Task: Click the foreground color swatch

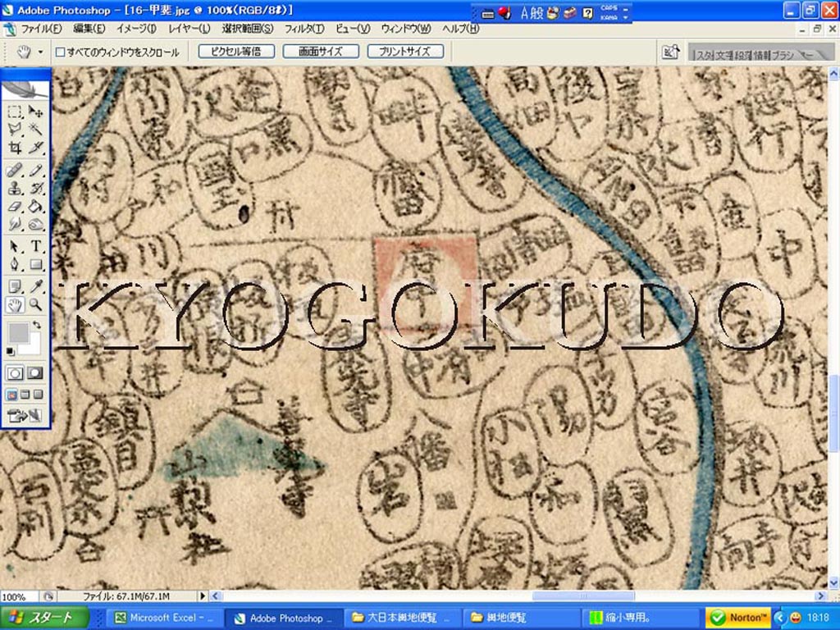Action: (x=18, y=333)
